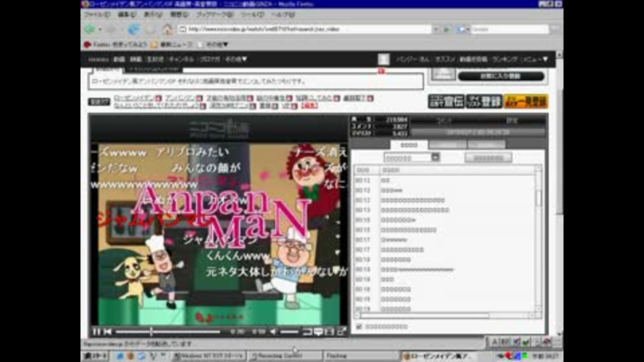Click the お気に入り登録 button
The image size is (644, 362).
[500, 76]
